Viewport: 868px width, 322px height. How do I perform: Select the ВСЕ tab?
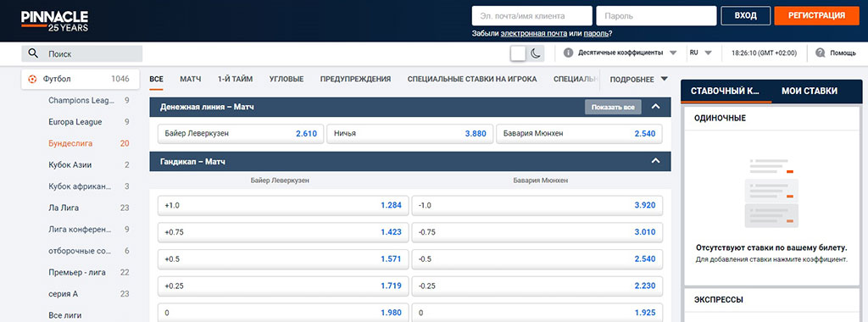click(x=156, y=79)
